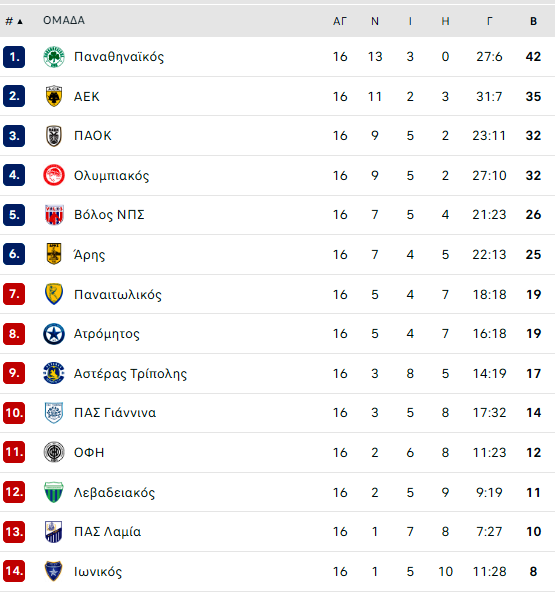Sort by the Ν wins column header
Viewport: 555px width, 600px height.
coord(375,21)
